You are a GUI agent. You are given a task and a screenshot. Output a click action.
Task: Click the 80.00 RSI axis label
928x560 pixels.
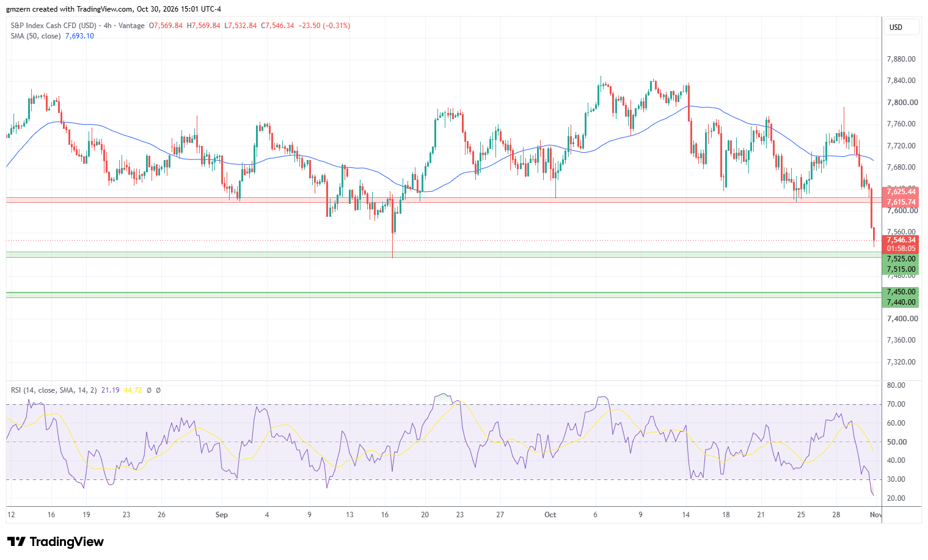(896, 385)
